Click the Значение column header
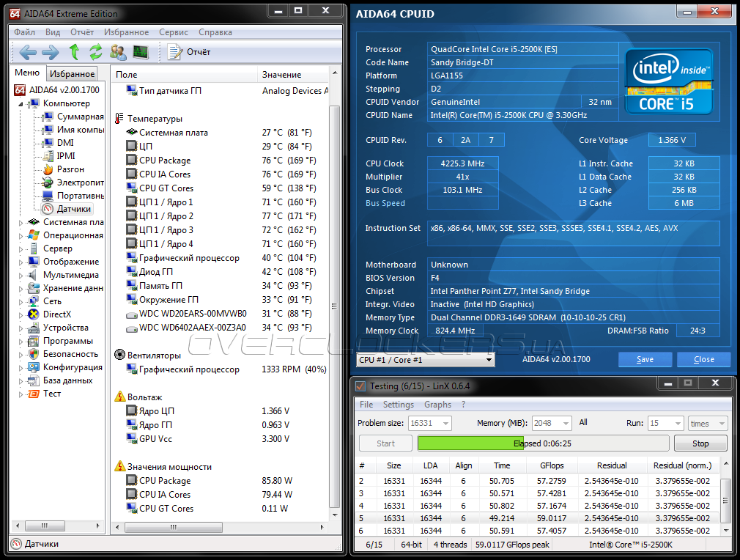The height and width of the screenshot is (560, 740). pos(282,75)
